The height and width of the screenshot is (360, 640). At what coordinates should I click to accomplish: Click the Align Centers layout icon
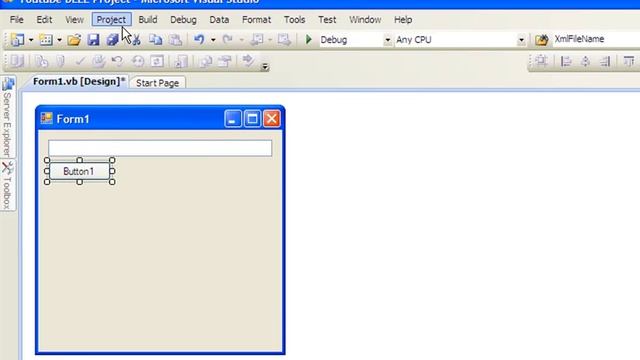[585, 61]
